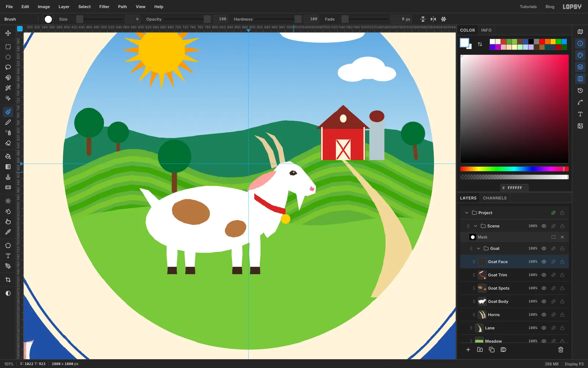Switch to the Info tab
588x368 pixels.
pyautogui.click(x=486, y=30)
